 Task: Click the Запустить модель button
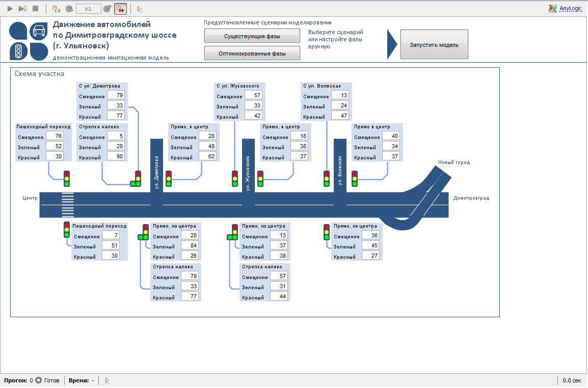434,45
